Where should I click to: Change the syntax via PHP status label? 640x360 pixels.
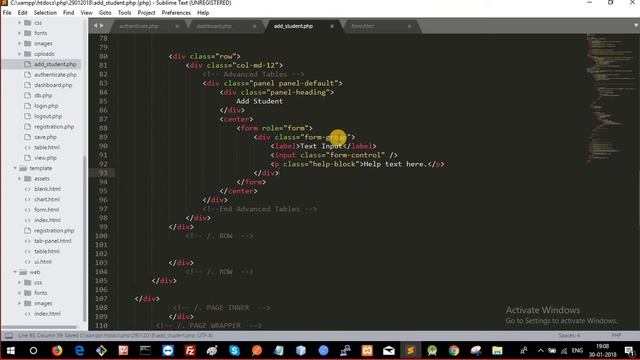click(x=616, y=336)
